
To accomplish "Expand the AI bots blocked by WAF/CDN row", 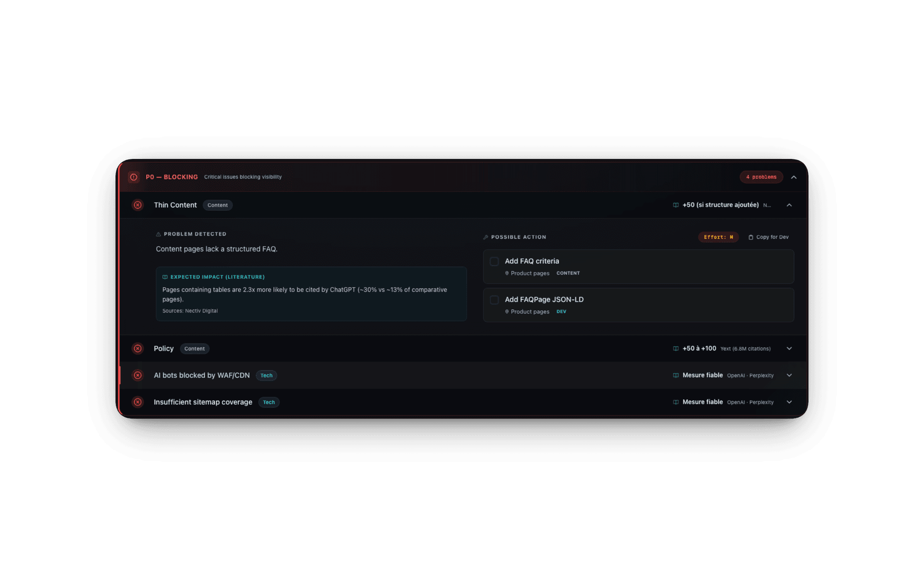I will [x=789, y=375].
